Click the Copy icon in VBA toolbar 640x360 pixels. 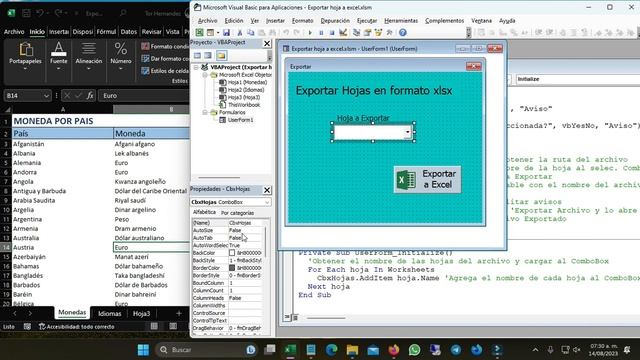click(x=251, y=33)
